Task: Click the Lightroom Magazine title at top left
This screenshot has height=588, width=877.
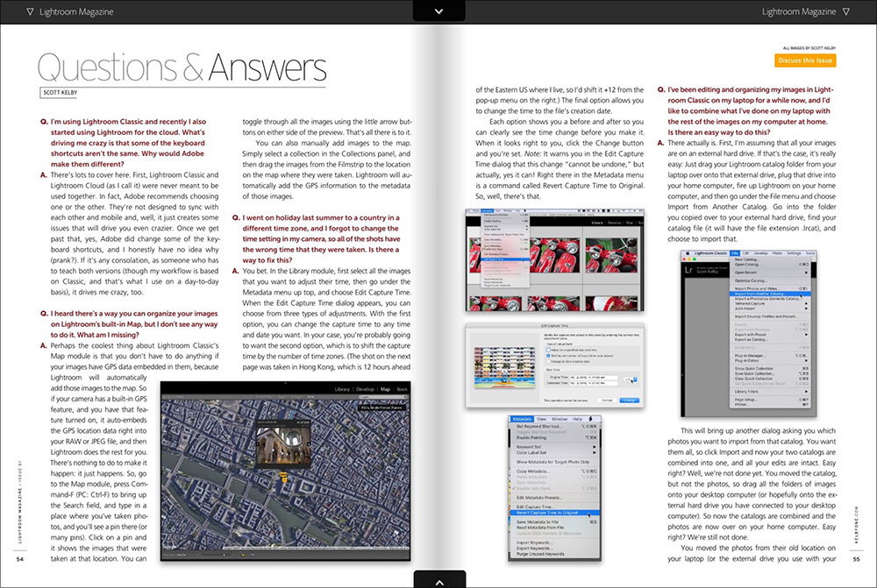Action: [x=76, y=11]
